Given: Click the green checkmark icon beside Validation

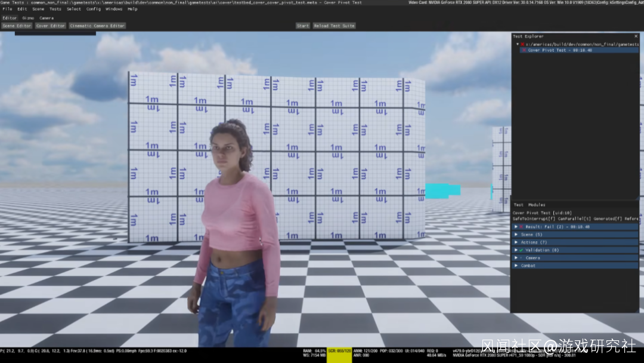Looking at the screenshot, I should point(521,250).
